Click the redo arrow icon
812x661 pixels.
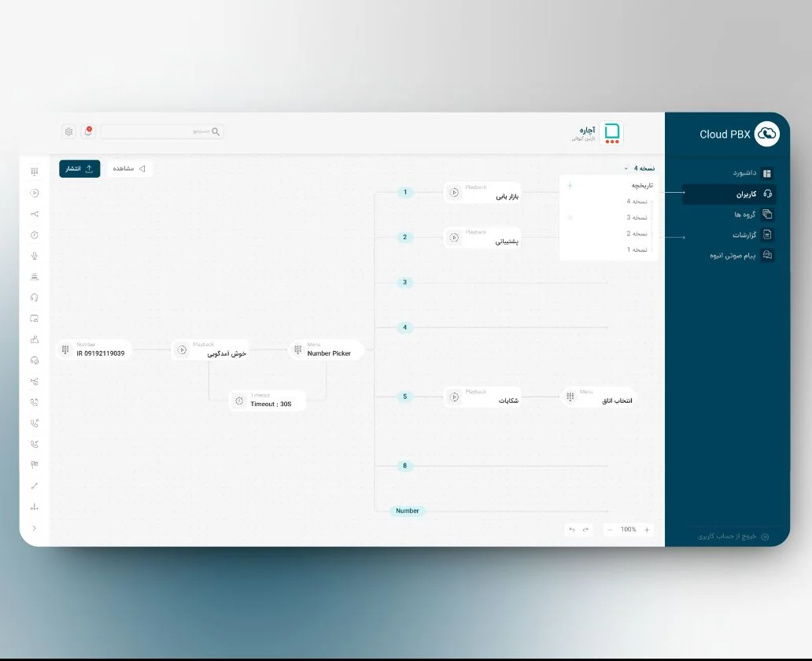[x=585, y=530]
